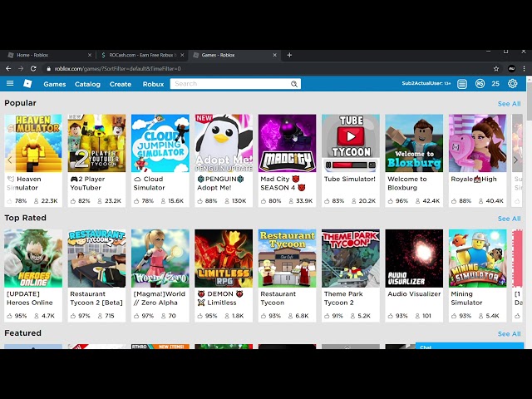Open Mad City game thumbnail
The width and height of the screenshot is (532, 399).
tap(287, 143)
